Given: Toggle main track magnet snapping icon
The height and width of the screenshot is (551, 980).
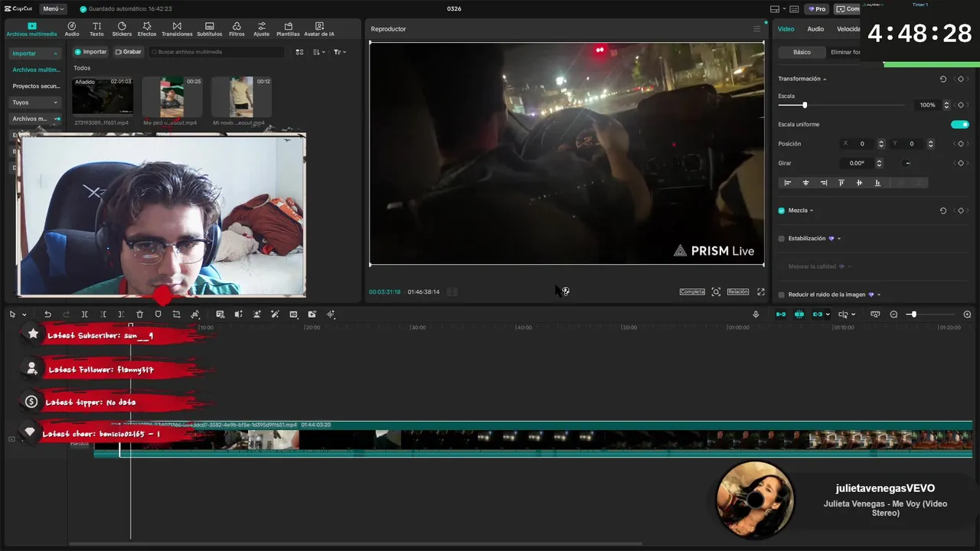Looking at the screenshot, I should click(x=781, y=315).
